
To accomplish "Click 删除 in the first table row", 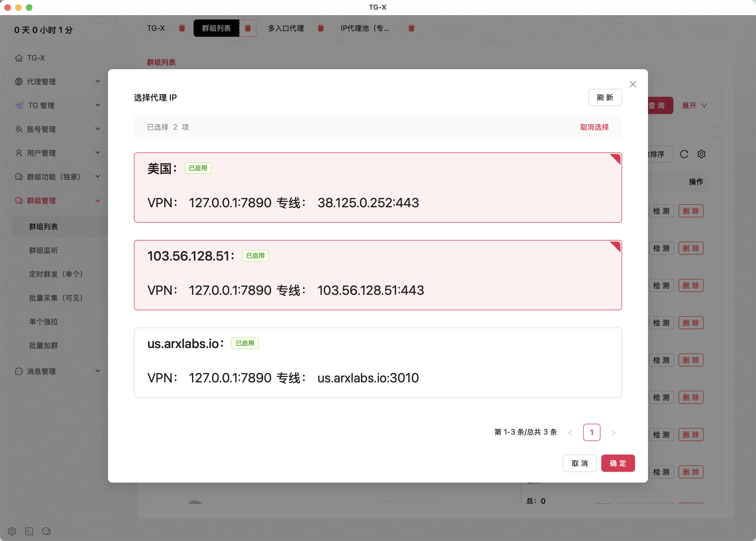I will [691, 211].
